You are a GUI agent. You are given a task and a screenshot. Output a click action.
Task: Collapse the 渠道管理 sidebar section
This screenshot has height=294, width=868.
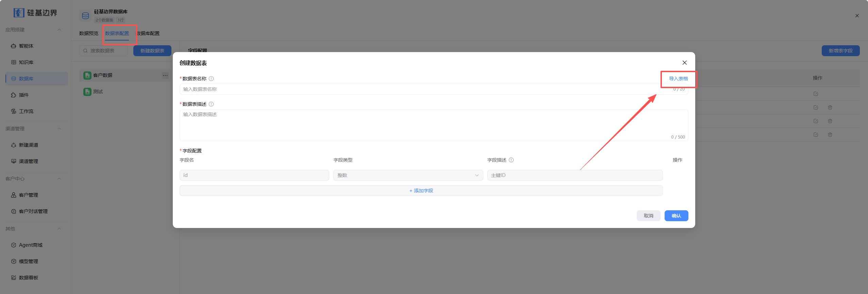tap(59, 129)
